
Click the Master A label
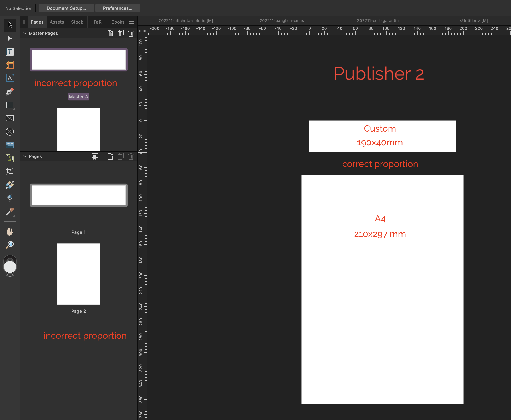click(79, 97)
